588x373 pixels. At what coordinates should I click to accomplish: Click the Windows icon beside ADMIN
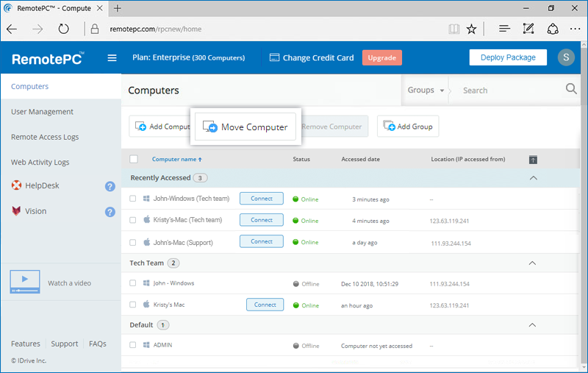146,345
